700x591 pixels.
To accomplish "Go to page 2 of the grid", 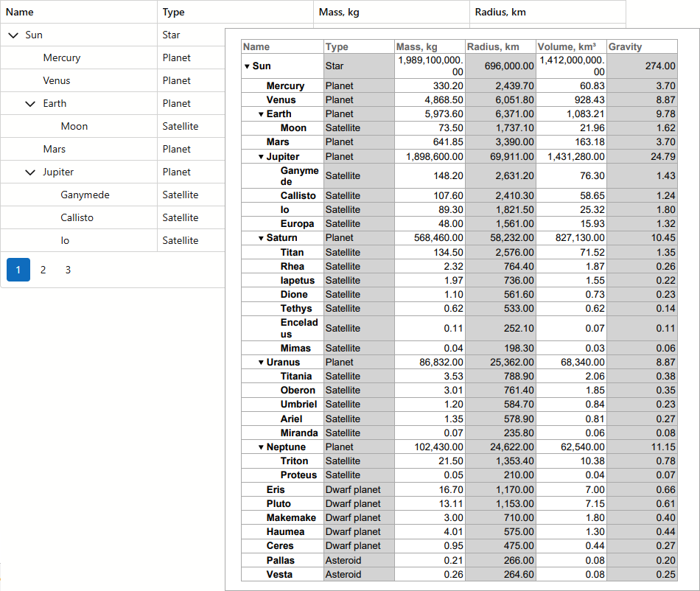I will click(43, 270).
